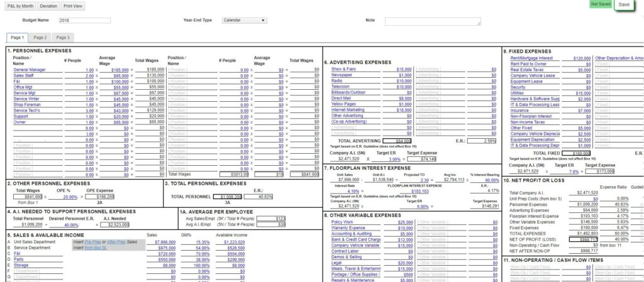Edit the Real Estate Taxes amount $5,000
Viewport: 644px width, 282px height.
tap(577, 70)
